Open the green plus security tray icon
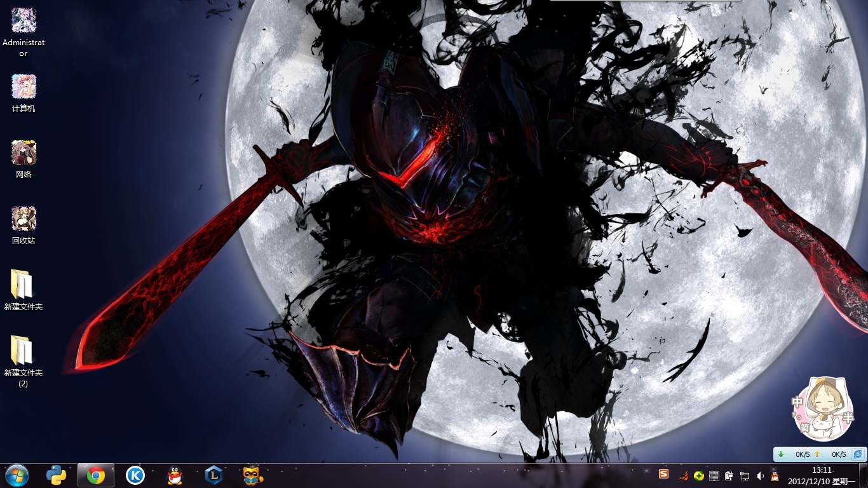The width and height of the screenshot is (868, 488). pyautogui.click(x=699, y=476)
